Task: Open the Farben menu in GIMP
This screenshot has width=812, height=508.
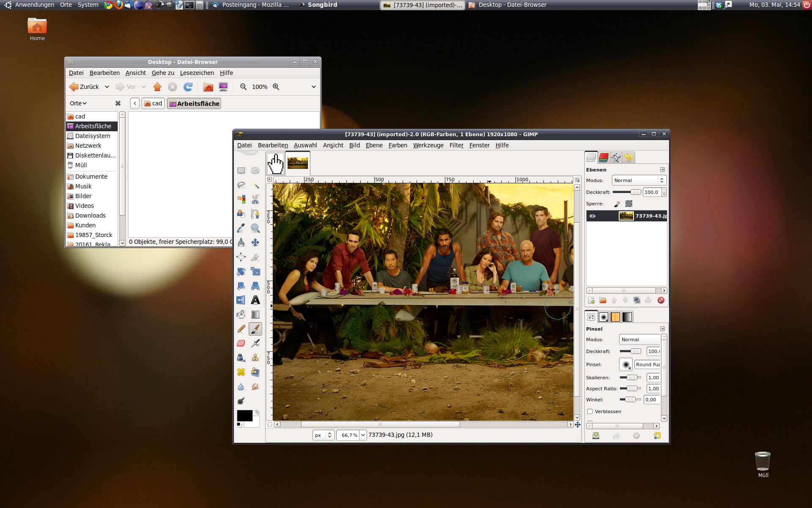Action: pyautogui.click(x=398, y=145)
